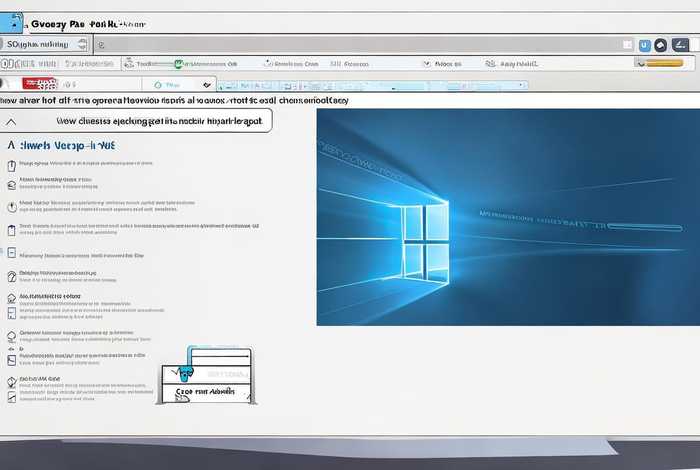This screenshot has width=700, height=470.
Task: Click the small icon at the grey address bar's left end
Action: [101, 45]
